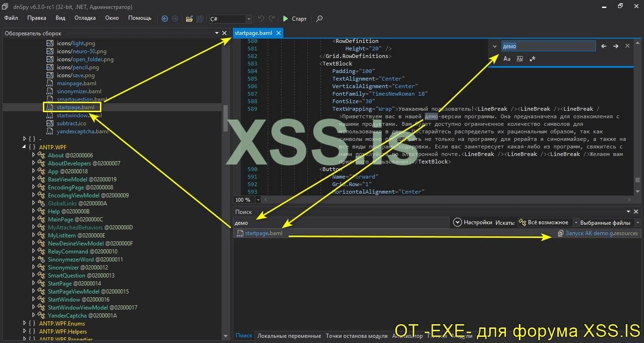Open the Файл menu
This screenshot has width=644, height=343.
(x=11, y=18)
